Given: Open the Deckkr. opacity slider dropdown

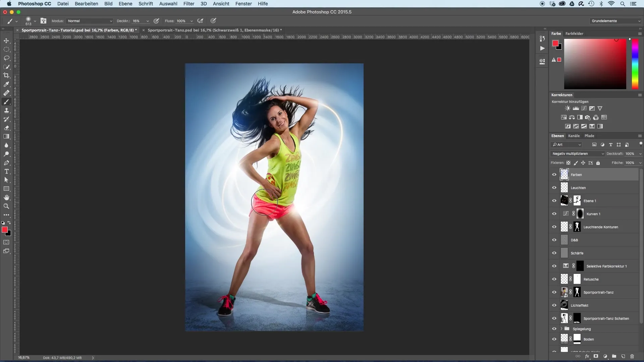Looking at the screenshot, I should click(x=148, y=21).
